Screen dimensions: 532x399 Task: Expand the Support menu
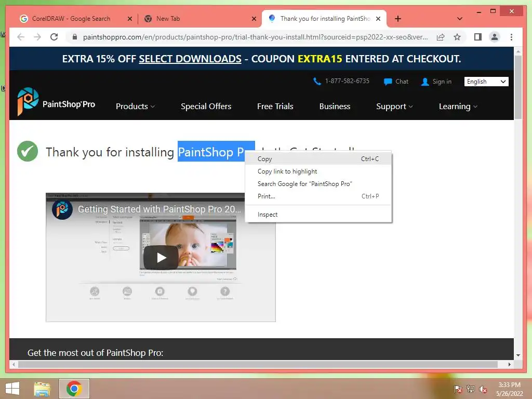[x=394, y=106]
